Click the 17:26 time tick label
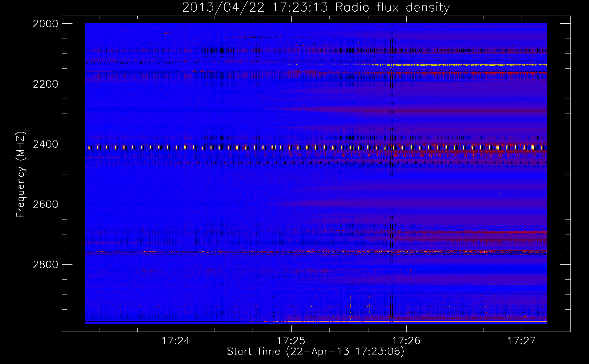 click(406, 341)
